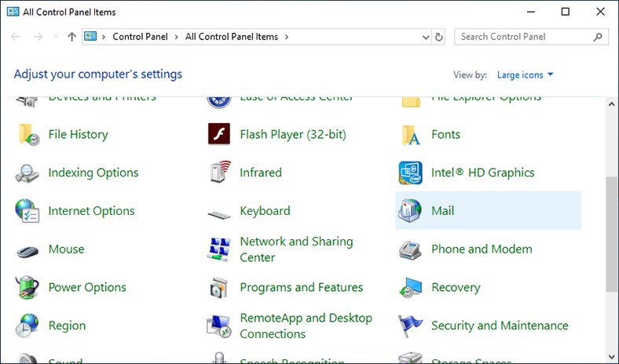The height and width of the screenshot is (364, 619).
Task: Expand chevron before Control Panel breadcrumb
Action: click(104, 37)
